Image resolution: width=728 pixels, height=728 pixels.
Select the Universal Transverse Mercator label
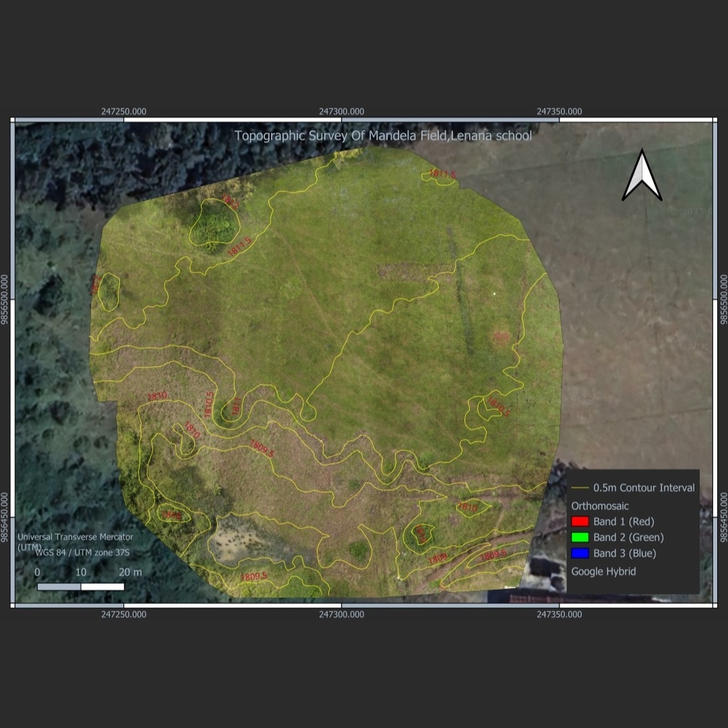(x=75, y=537)
